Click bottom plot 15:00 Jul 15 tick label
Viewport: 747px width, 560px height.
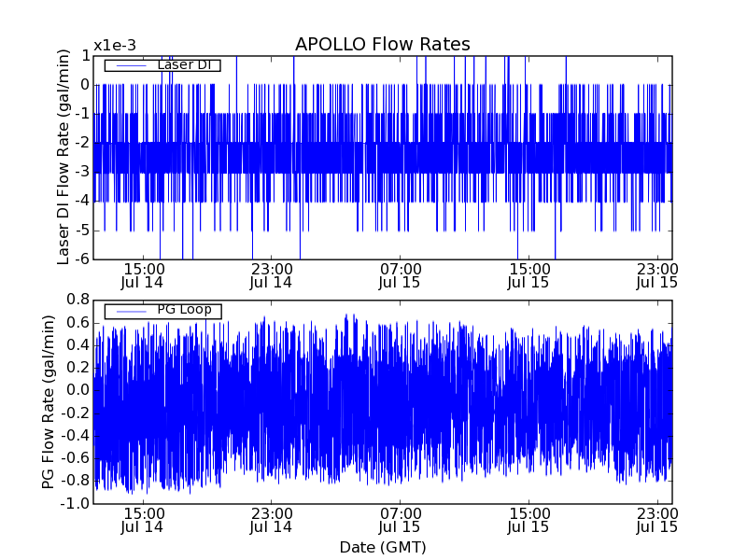click(x=529, y=521)
